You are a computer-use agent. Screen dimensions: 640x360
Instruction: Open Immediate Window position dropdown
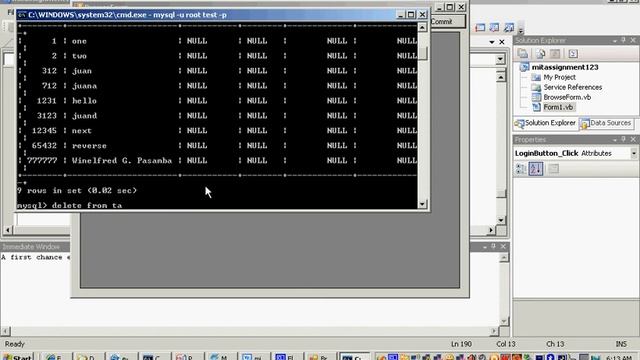click(484, 247)
